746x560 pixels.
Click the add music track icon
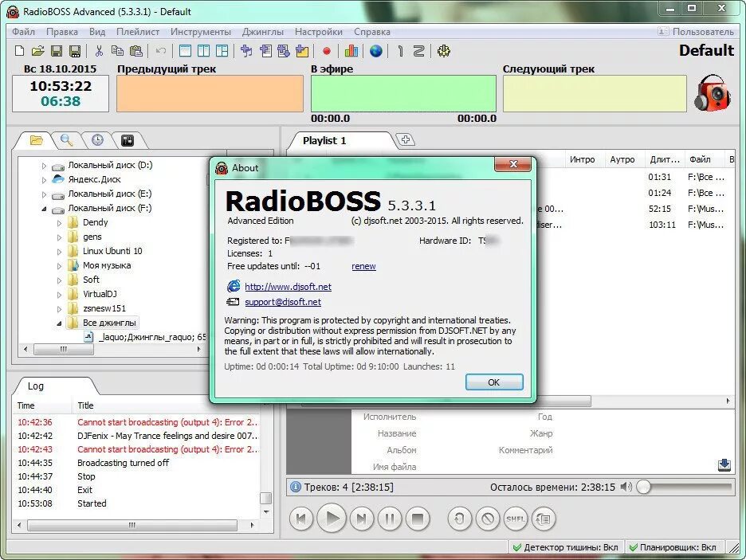[246, 51]
